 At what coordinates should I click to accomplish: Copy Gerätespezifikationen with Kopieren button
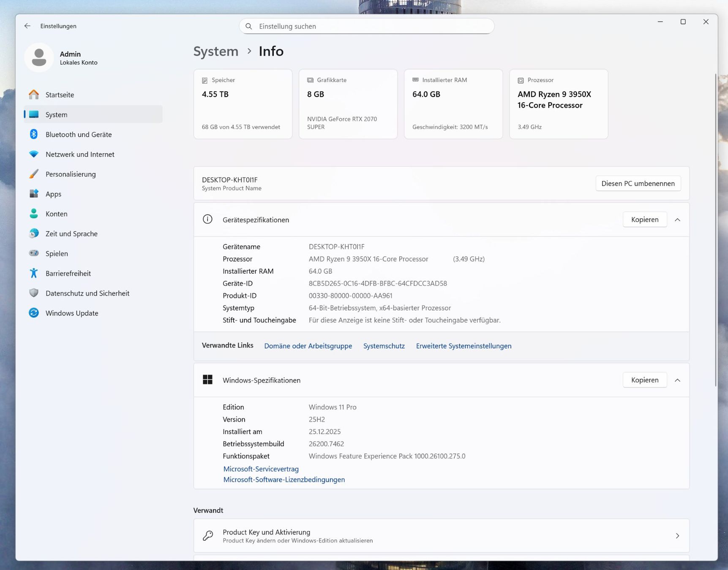coord(645,220)
